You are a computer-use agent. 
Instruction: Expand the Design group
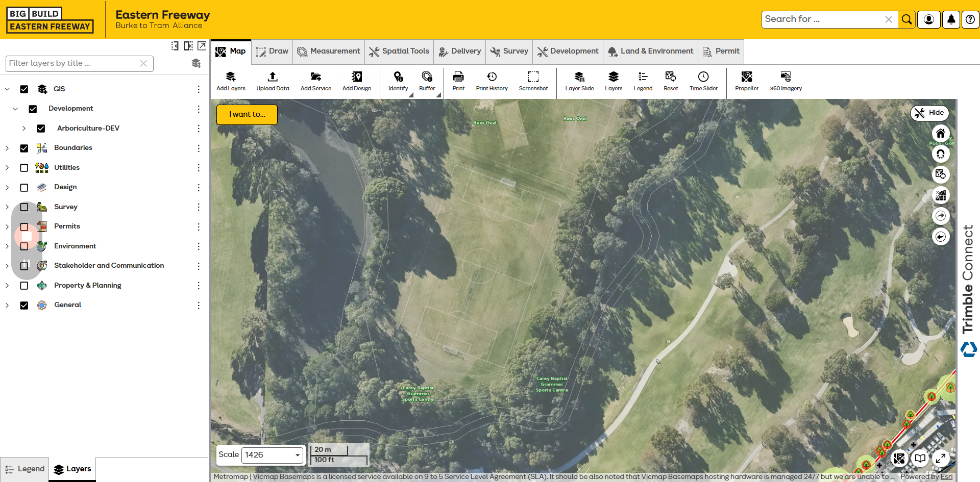pyautogui.click(x=7, y=187)
